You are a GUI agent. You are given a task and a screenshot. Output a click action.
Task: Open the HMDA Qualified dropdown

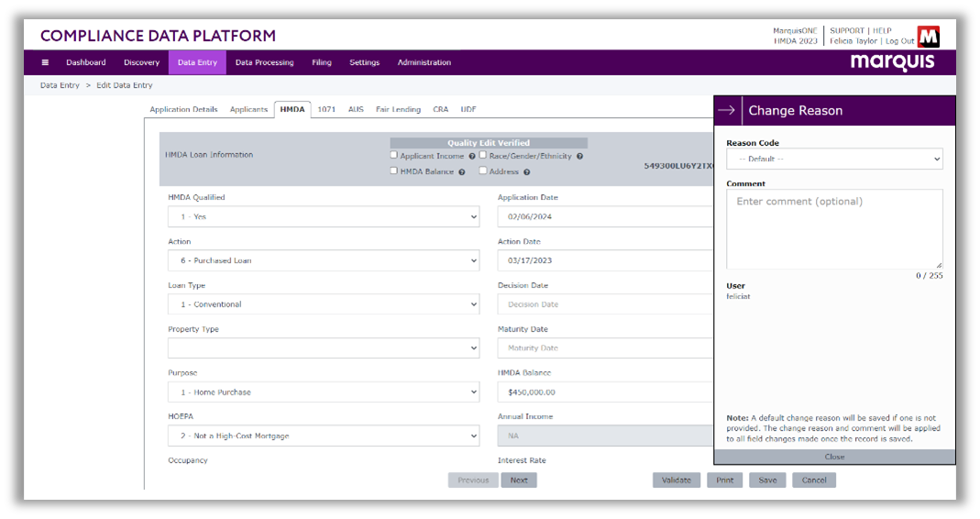[324, 217]
